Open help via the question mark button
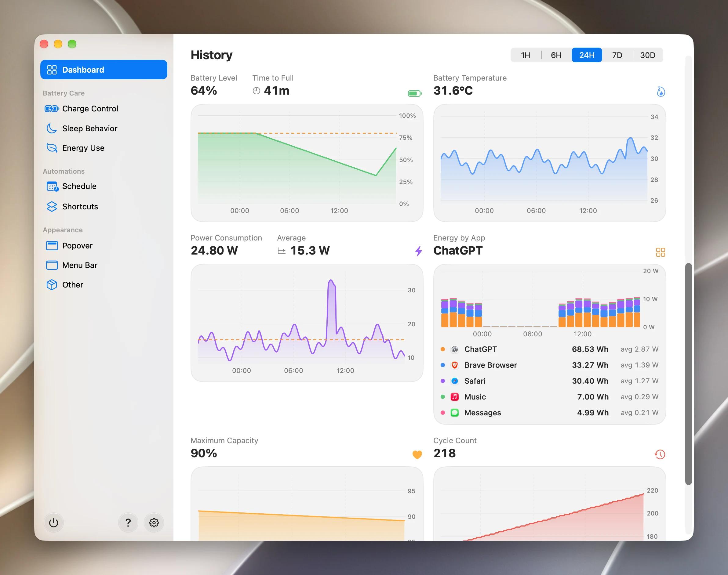The height and width of the screenshot is (575, 728). (x=128, y=523)
